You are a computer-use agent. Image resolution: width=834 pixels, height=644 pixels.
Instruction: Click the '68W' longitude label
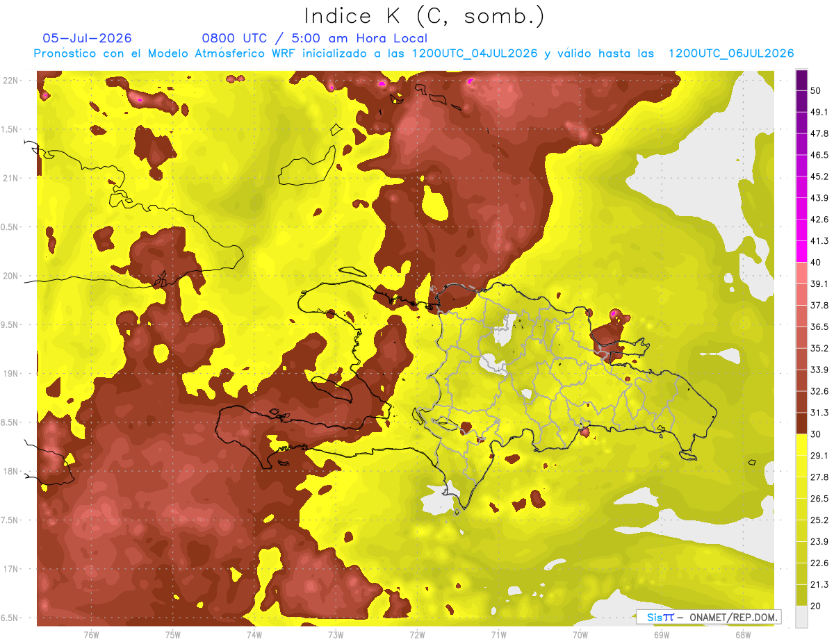743,635
